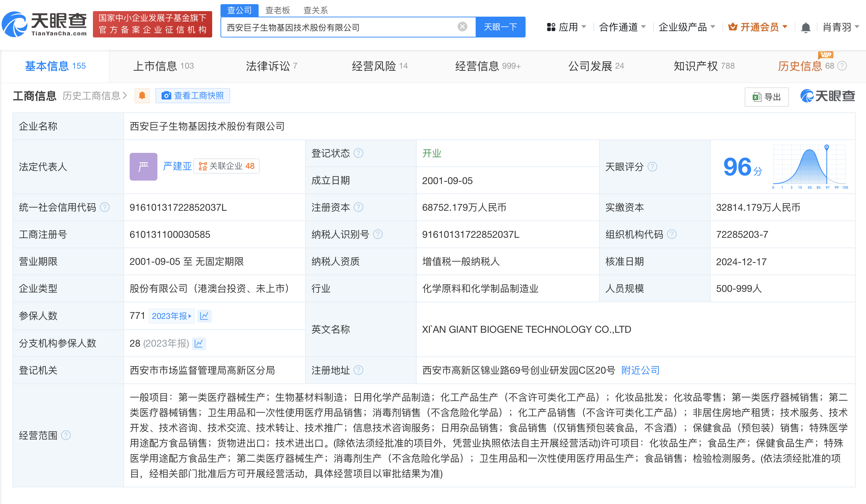866x504 pixels.
Task: Open notifications bell icon in header
Action: click(x=806, y=27)
